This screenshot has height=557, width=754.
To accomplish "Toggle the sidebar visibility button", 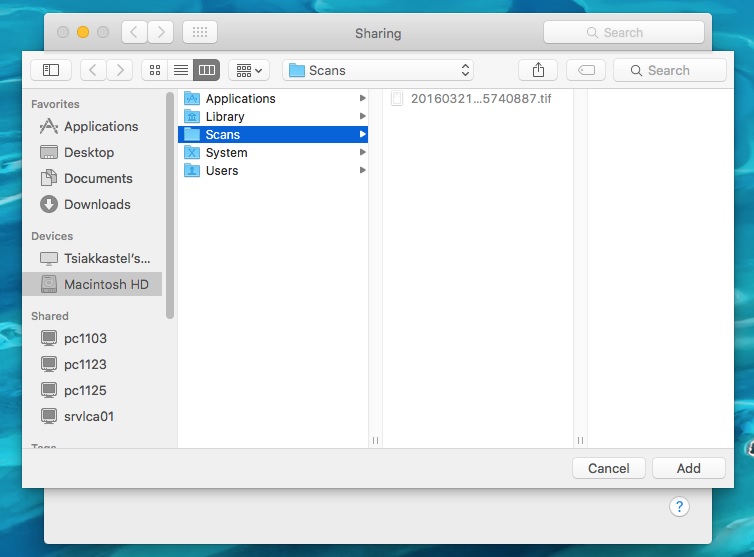I will [51, 70].
